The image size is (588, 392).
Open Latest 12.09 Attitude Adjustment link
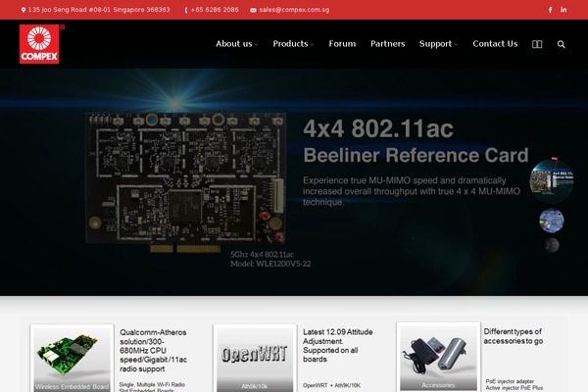tap(337, 346)
